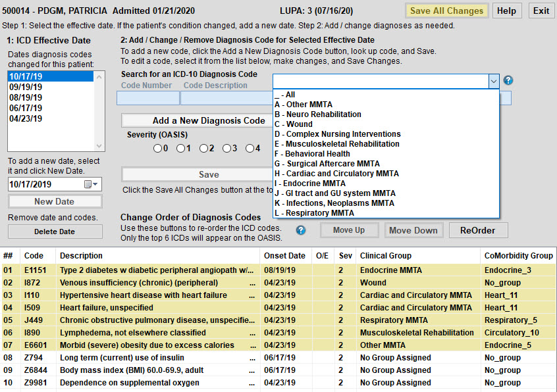Click Save All Changes button
This screenshot has height=392, width=557.
point(447,11)
